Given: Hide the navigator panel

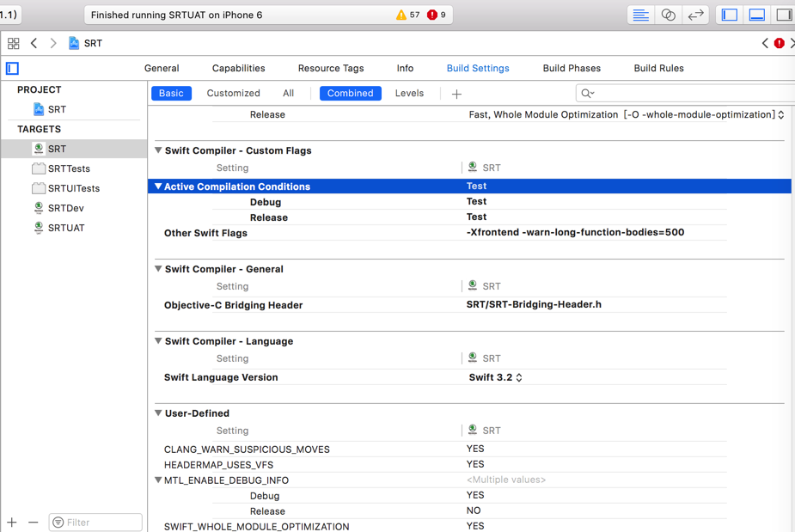Looking at the screenshot, I should [730, 15].
